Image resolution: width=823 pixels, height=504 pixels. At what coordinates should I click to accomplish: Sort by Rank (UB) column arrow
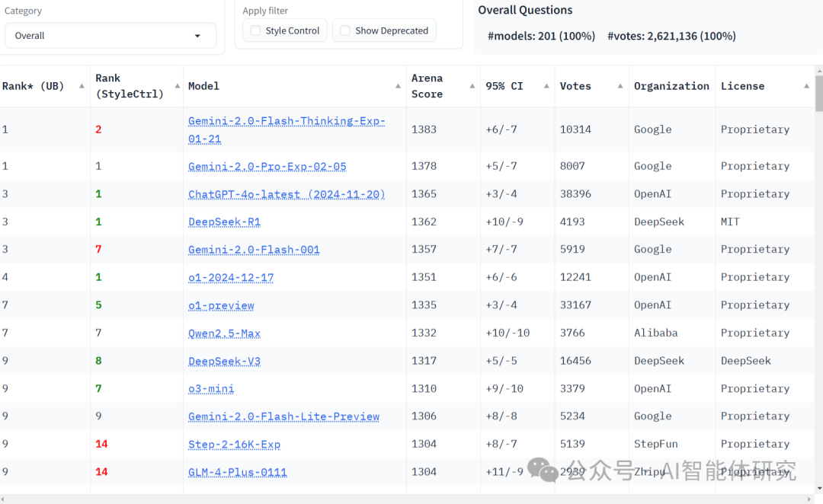point(82,86)
